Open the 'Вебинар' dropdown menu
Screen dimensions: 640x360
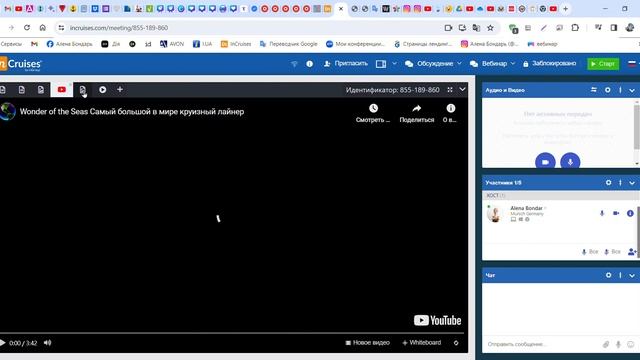[x=492, y=64]
